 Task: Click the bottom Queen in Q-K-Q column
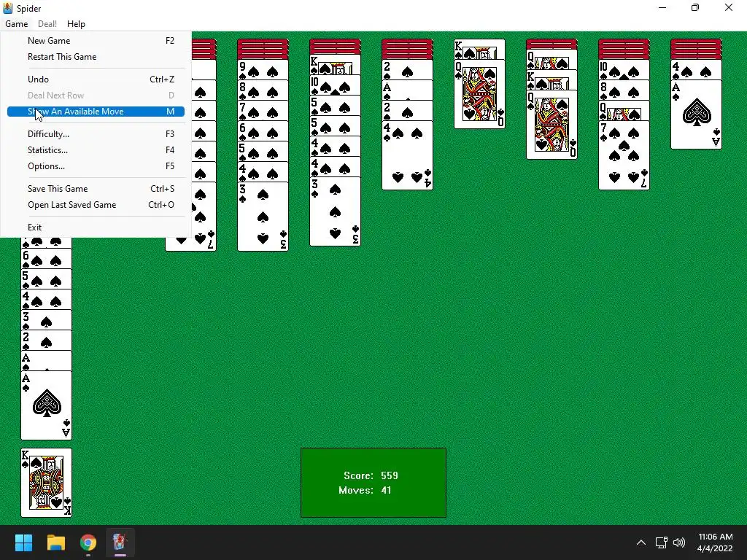pyautogui.click(x=551, y=125)
